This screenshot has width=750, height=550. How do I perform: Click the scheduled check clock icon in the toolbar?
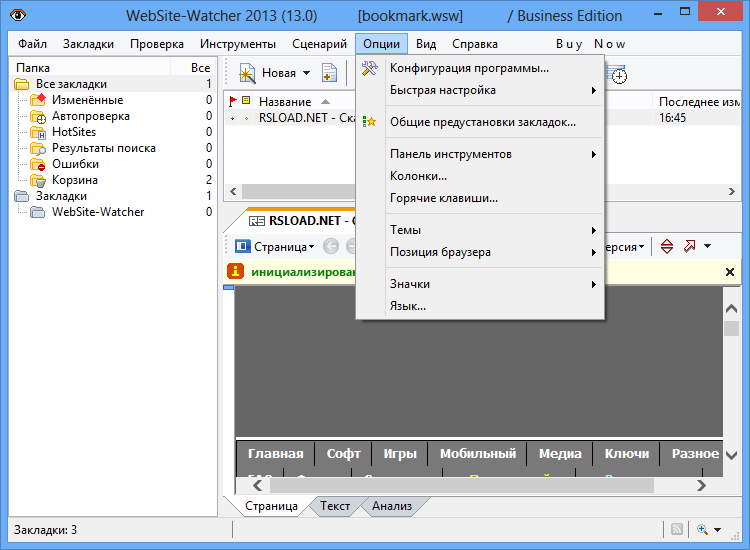tap(617, 74)
